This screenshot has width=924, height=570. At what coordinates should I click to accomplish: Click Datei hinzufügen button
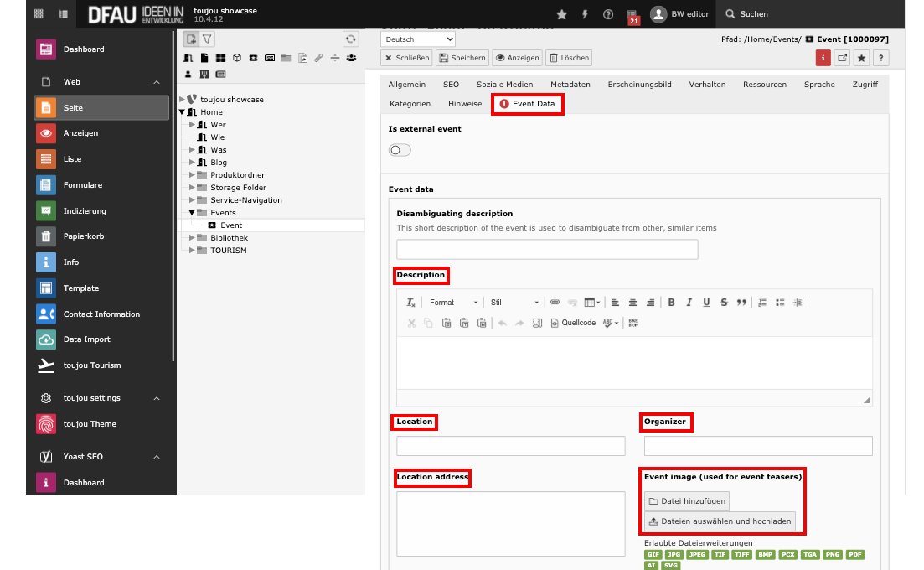coord(686,501)
